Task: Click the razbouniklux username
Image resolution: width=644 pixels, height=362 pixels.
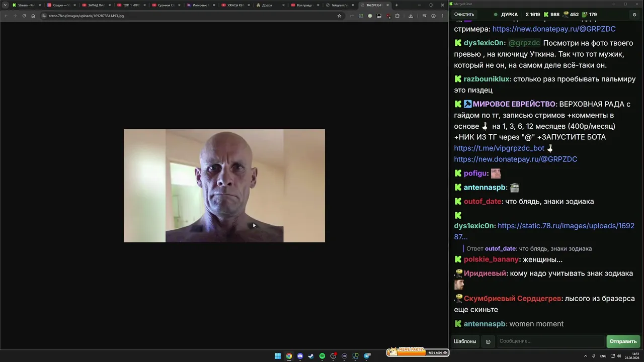Action: pos(488,79)
